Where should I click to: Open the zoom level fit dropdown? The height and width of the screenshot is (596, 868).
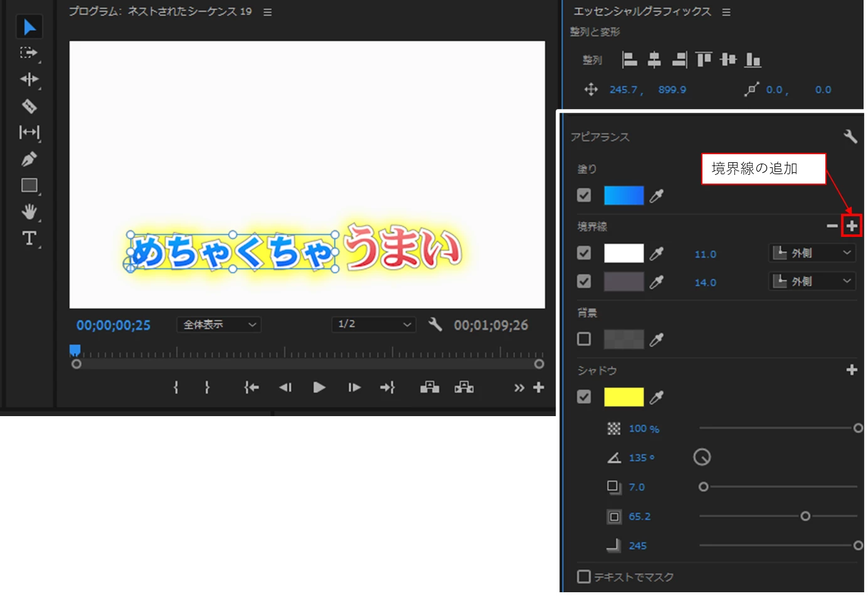[x=219, y=324]
